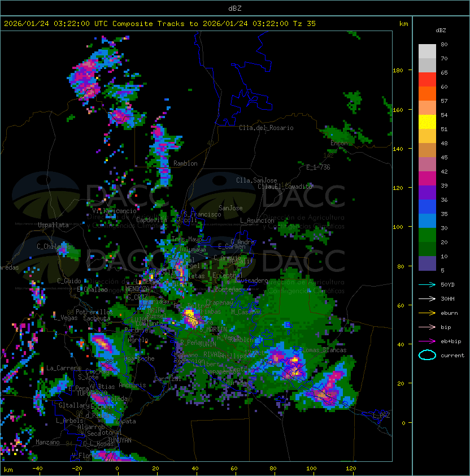470x476 pixels.
Task: Click the legend value '54'
Action: (x=444, y=115)
